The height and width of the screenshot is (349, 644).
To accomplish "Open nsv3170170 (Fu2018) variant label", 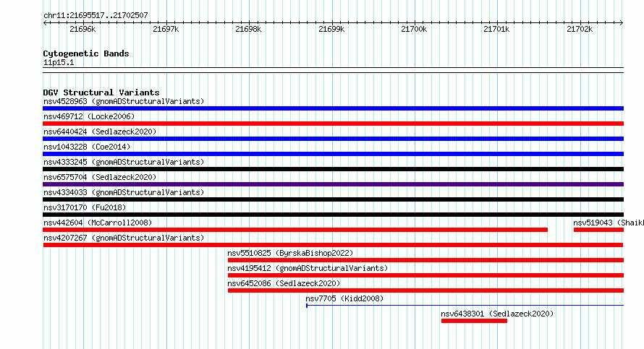I will tap(85, 207).
